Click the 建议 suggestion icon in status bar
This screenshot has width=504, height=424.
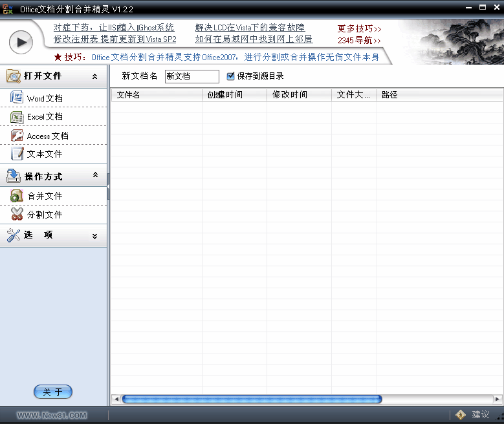pyautogui.click(x=461, y=414)
